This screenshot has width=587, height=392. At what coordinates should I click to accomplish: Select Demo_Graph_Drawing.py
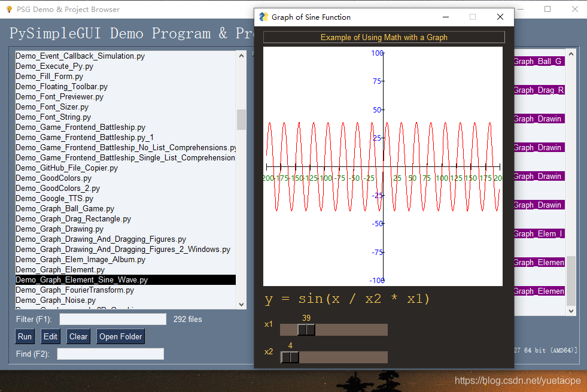click(126, 229)
